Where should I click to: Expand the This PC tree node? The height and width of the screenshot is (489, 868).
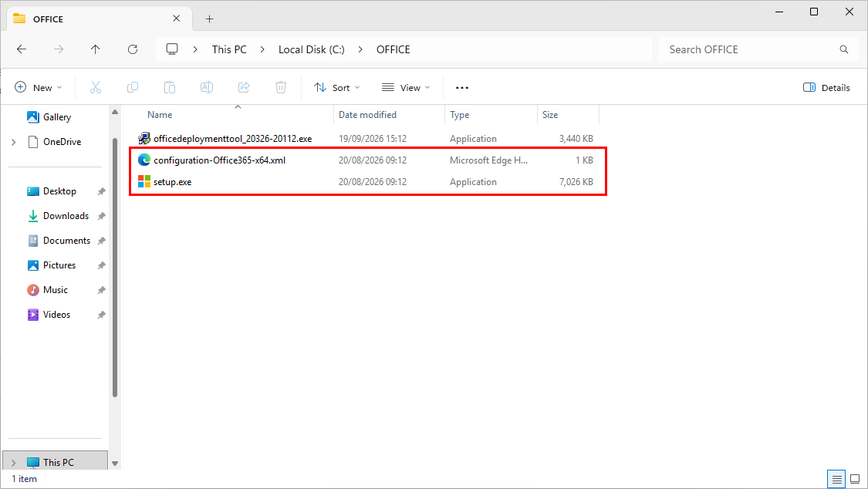(14, 463)
